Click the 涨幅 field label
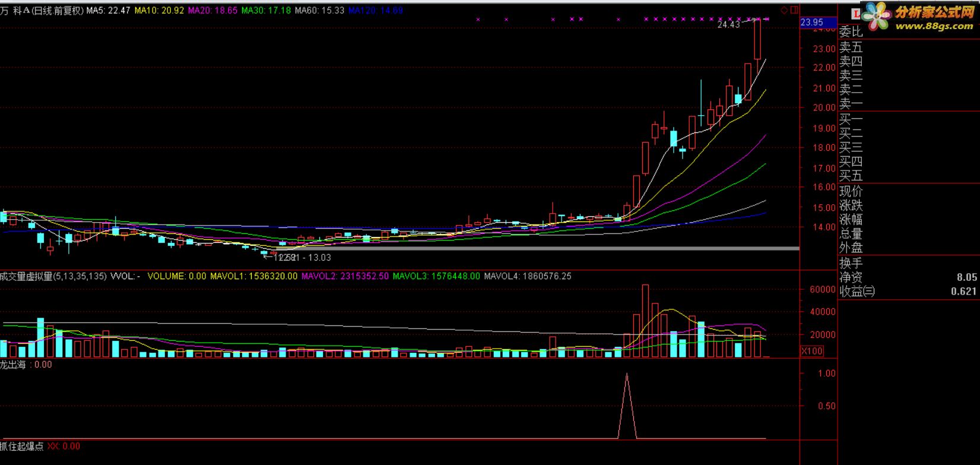 pyautogui.click(x=851, y=220)
